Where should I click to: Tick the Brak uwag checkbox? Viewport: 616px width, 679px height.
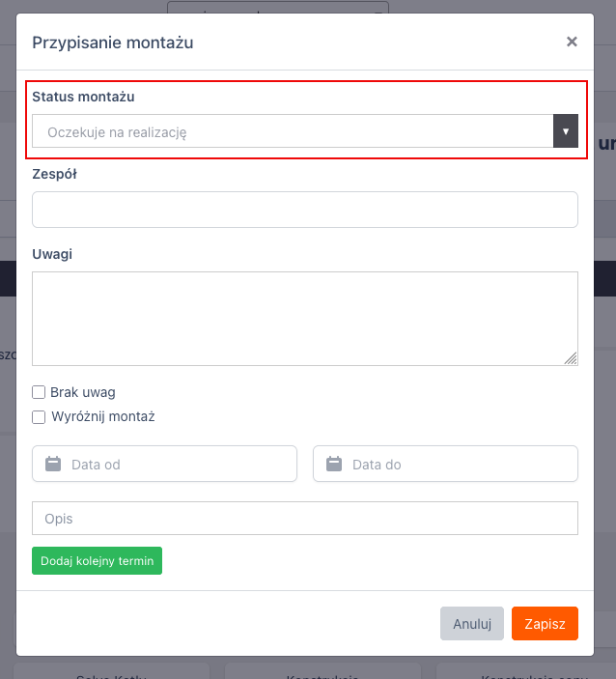40,392
